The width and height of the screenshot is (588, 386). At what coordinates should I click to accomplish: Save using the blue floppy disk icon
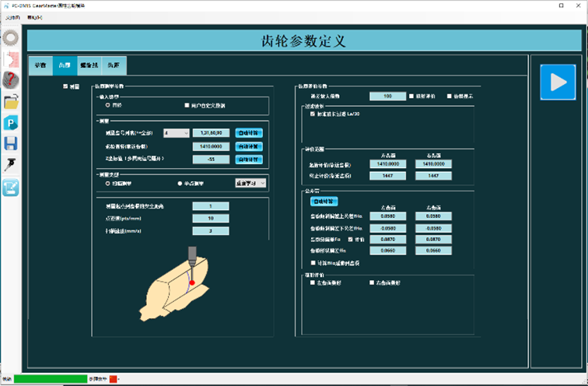coord(11,143)
